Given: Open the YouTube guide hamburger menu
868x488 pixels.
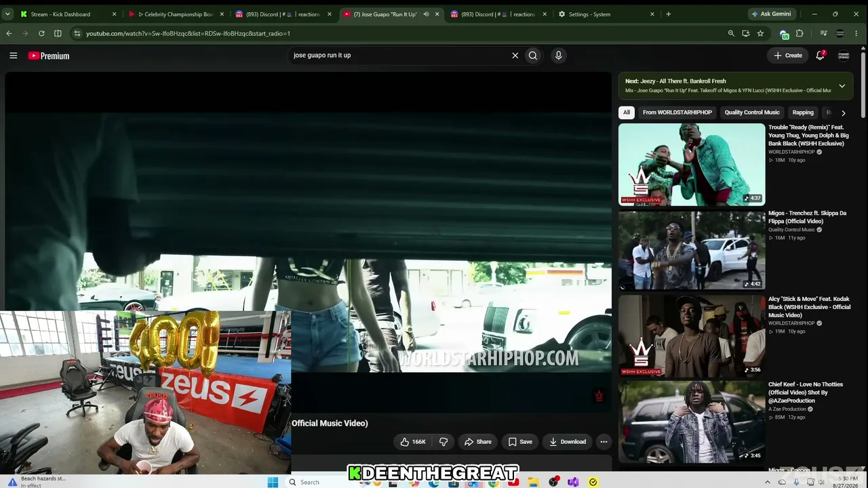Looking at the screenshot, I should click(13, 56).
